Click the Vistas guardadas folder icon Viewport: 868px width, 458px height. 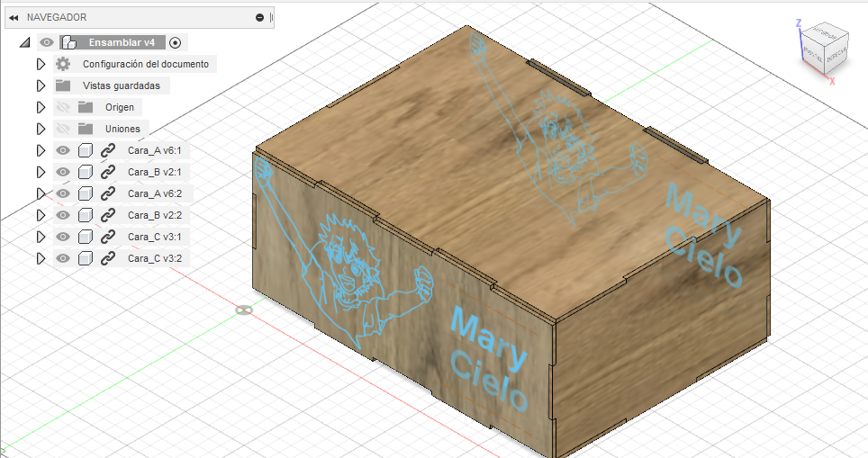[63, 85]
